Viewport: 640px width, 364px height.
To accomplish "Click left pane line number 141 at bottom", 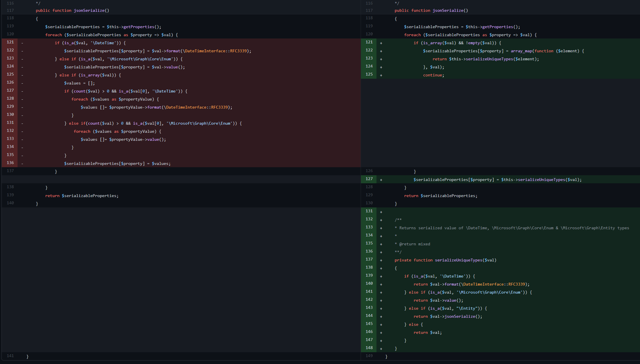I will pyautogui.click(x=10, y=356).
